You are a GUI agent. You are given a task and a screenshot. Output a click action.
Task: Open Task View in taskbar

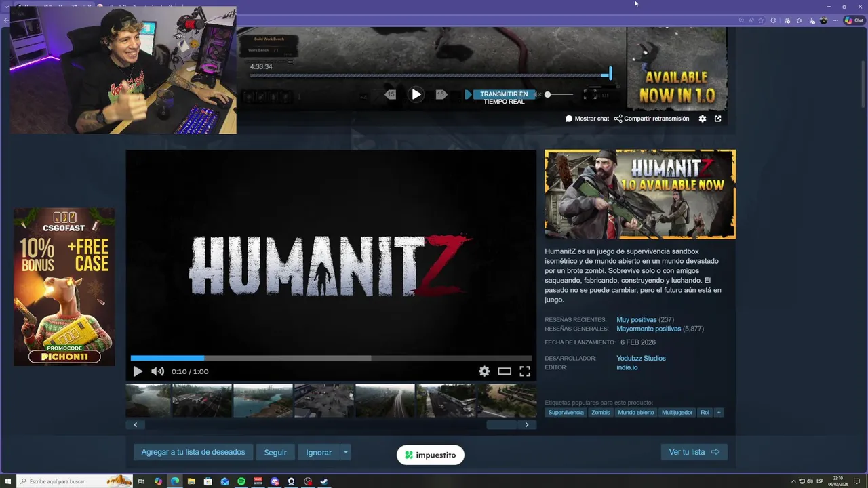(141, 481)
